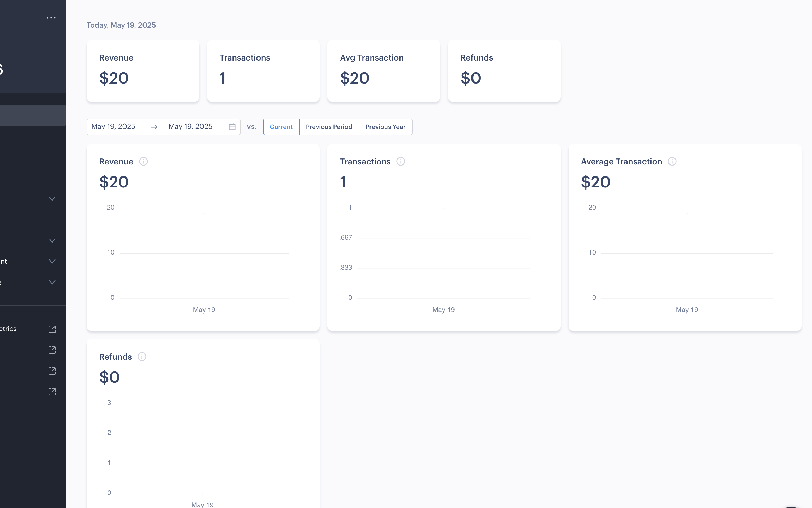Click 'May 19' label under Transactions chart
Viewport: 812px width, 508px height.
[x=443, y=310]
